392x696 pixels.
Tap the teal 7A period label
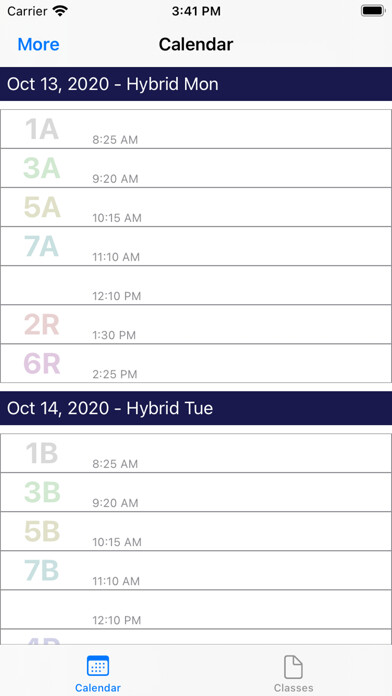click(x=42, y=246)
